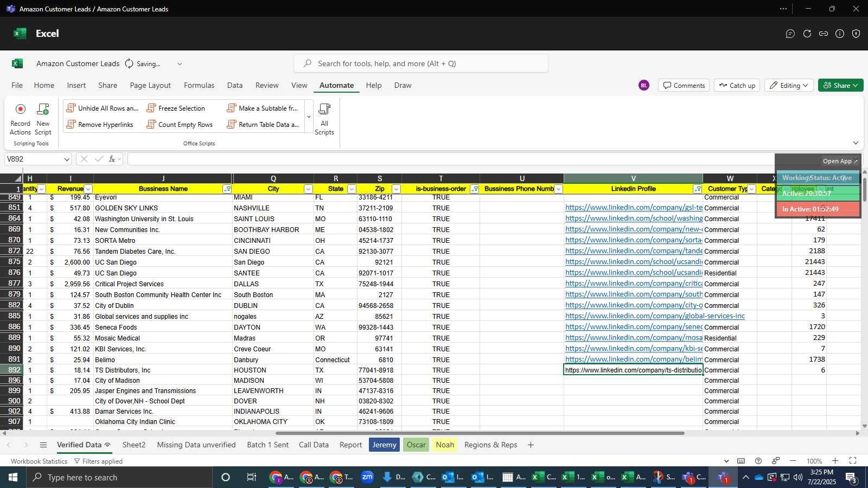868x488 pixels.
Task: Open the City column filter dropdown
Action: point(308,189)
